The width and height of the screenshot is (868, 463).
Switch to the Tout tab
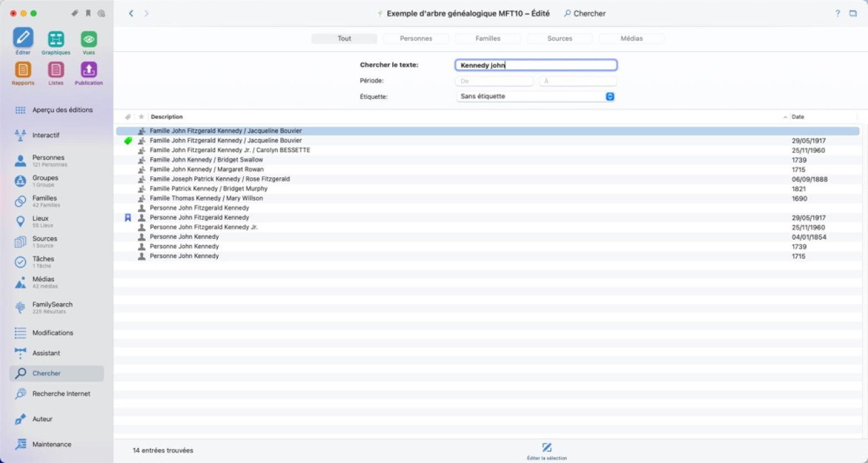(344, 38)
